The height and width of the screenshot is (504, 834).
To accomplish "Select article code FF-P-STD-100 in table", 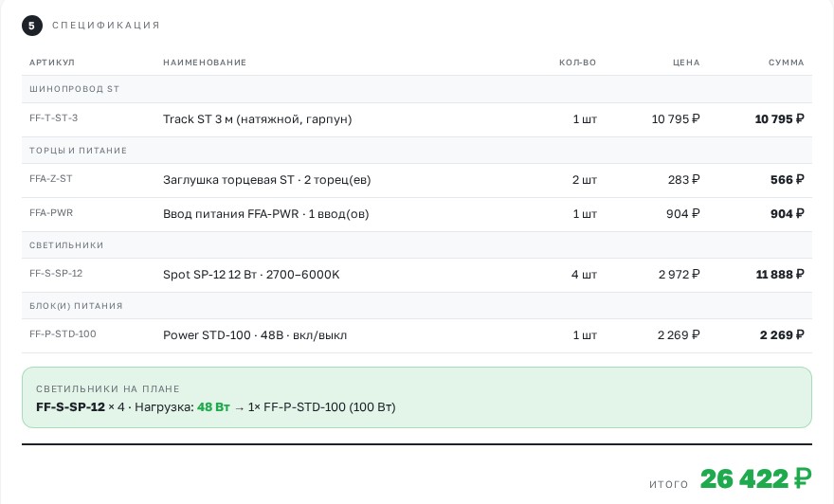I will [x=63, y=333].
